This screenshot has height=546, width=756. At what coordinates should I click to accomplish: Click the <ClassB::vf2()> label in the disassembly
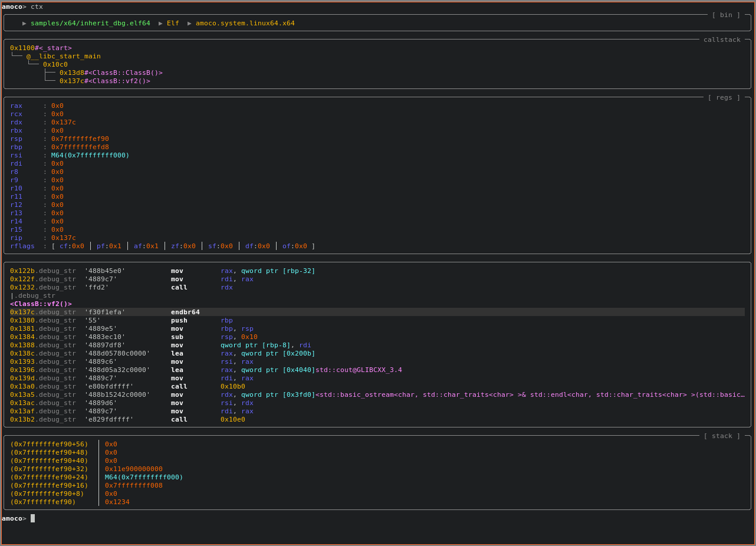pyautogui.click(x=41, y=304)
